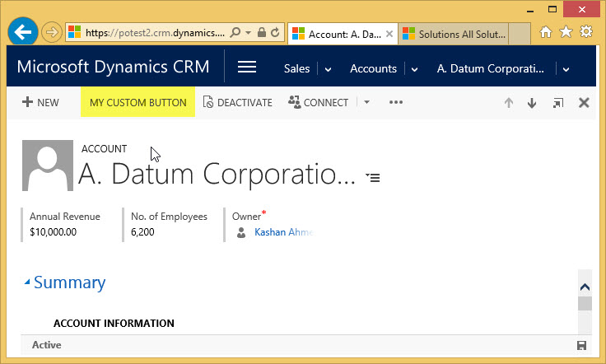Screen dimensions: 606x364
Task: Close the record form X icon
Action: 584,102
